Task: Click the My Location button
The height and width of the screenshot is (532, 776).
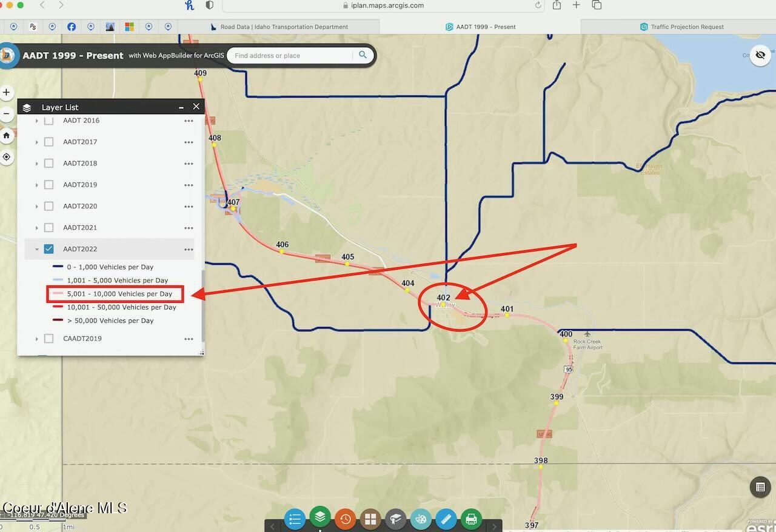Action: [7, 157]
